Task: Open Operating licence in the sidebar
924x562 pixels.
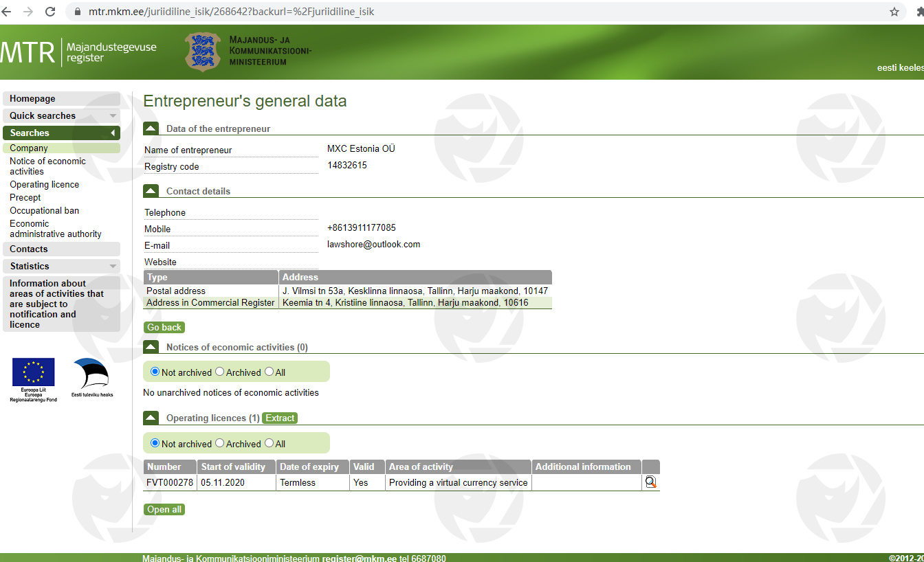Action: (x=45, y=184)
